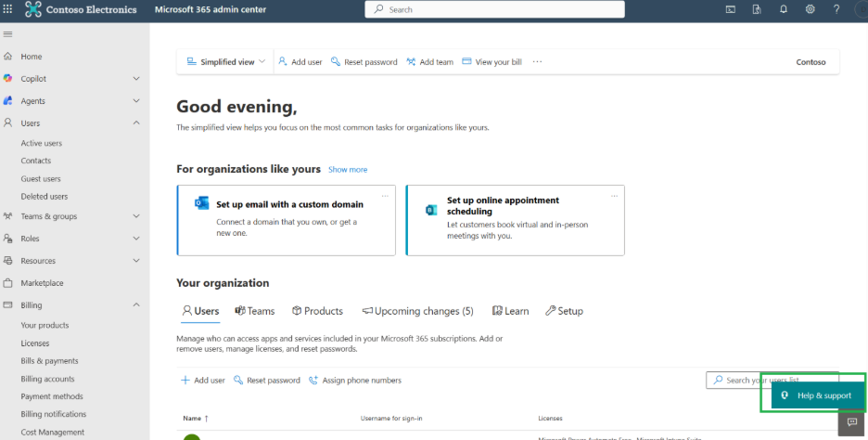Click the Outlook icon on email card
868x440 pixels.
(x=201, y=202)
